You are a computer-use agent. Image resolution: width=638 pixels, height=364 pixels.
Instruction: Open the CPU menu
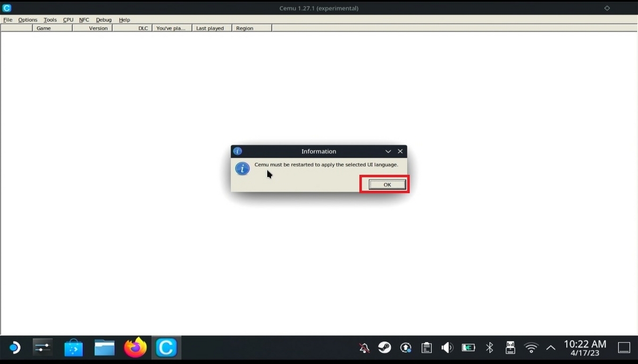point(68,20)
